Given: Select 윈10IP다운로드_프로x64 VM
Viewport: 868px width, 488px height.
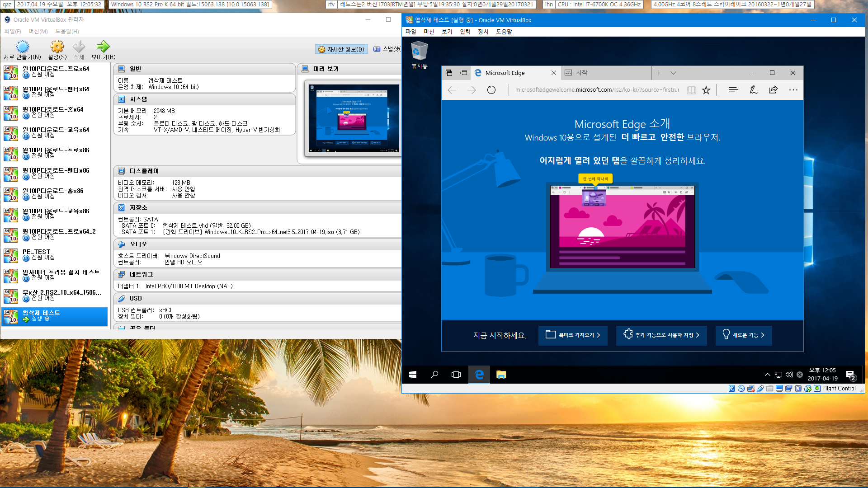Looking at the screenshot, I should [55, 72].
